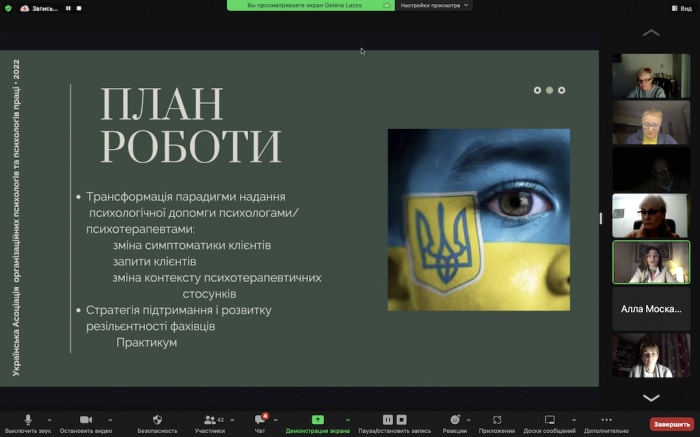Open the Reactions menu
This screenshot has width=700, height=437.
(x=455, y=420)
